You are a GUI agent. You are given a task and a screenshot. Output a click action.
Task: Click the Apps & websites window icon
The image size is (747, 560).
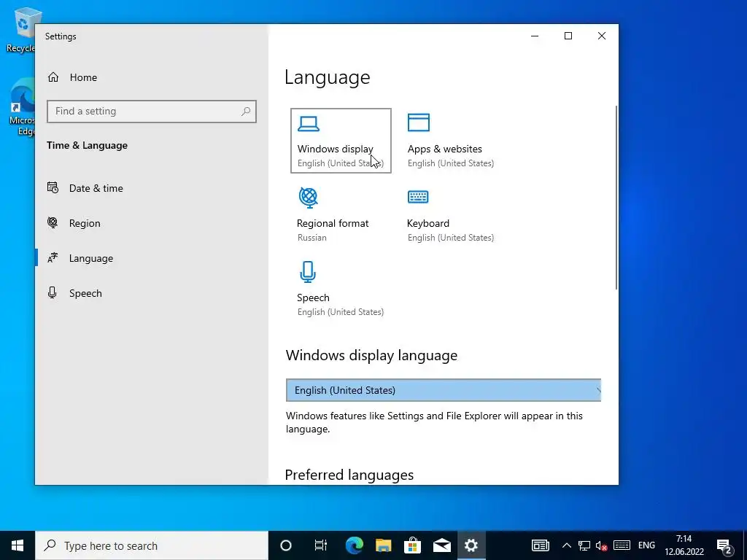(x=418, y=122)
